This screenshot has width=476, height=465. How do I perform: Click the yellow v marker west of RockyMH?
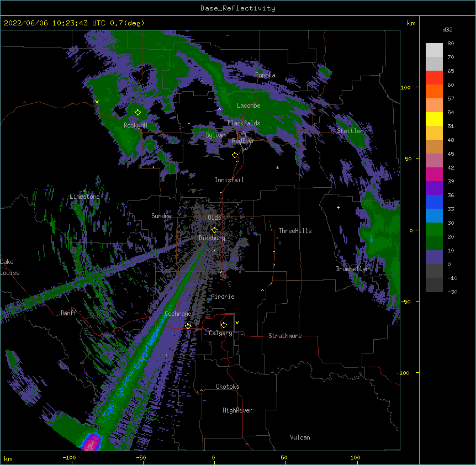pos(97,102)
